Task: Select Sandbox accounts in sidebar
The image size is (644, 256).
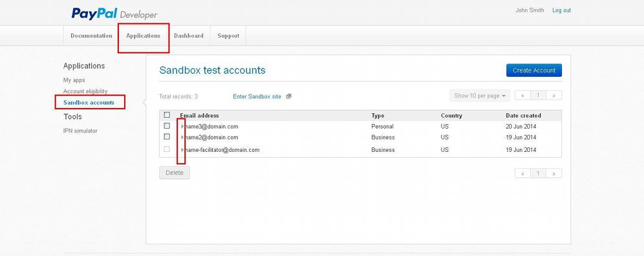Action: pyautogui.click(x=89, y=102)
